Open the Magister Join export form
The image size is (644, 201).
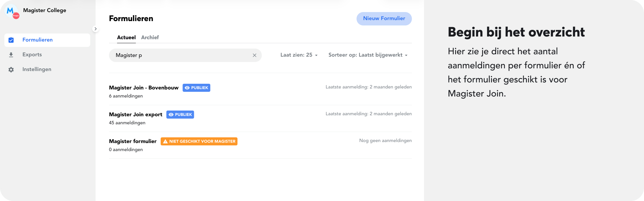[x=136, y=115]
